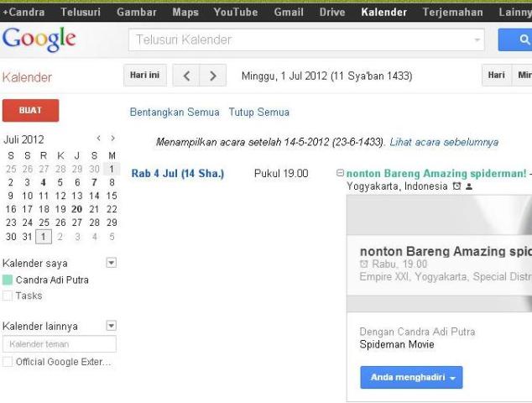Open YouTube in top bar
532x403 pixels.
pos(236,13)
